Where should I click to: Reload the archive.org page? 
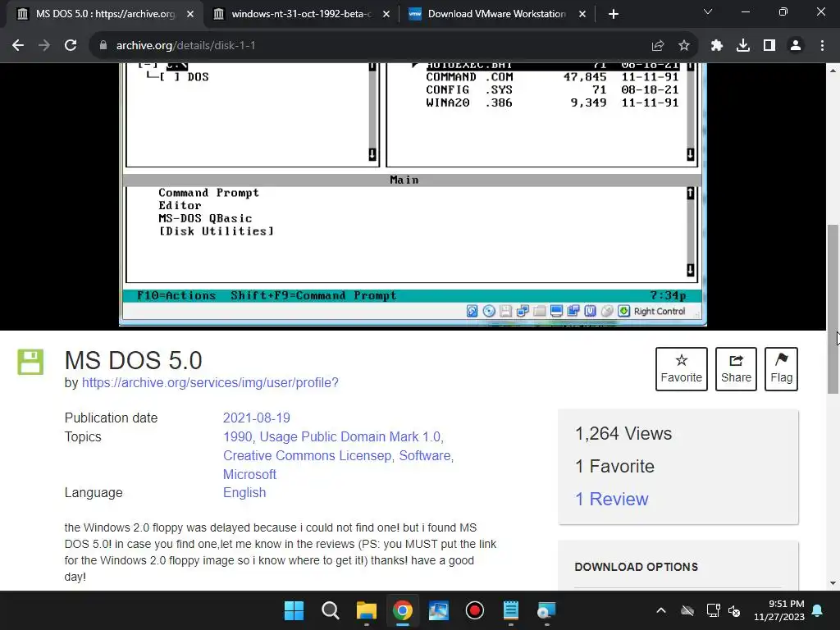(x=71, y=46)
